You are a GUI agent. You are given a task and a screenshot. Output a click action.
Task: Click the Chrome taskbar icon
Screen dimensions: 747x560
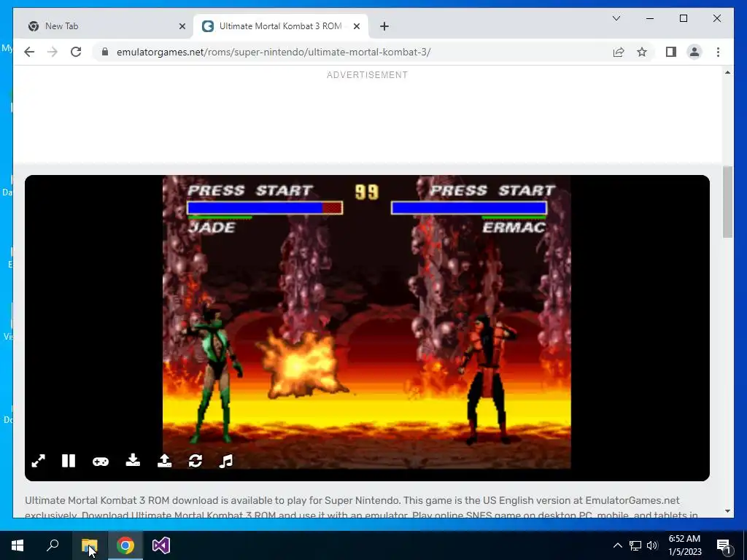click(125, 545)
